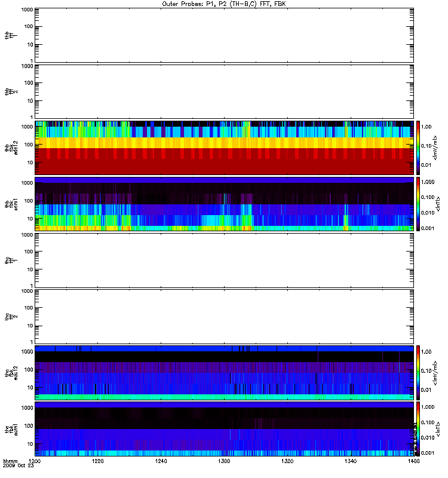Image resolution: width=448 pixels, height=478 pixels.
Task: Select the 1220 time axis label
Action: (98, 461)
